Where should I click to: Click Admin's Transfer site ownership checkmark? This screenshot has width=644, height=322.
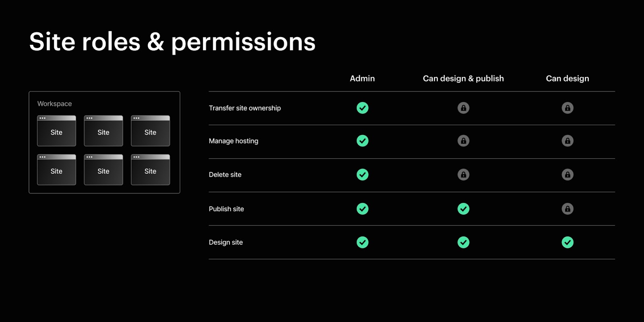coord(362,108)
